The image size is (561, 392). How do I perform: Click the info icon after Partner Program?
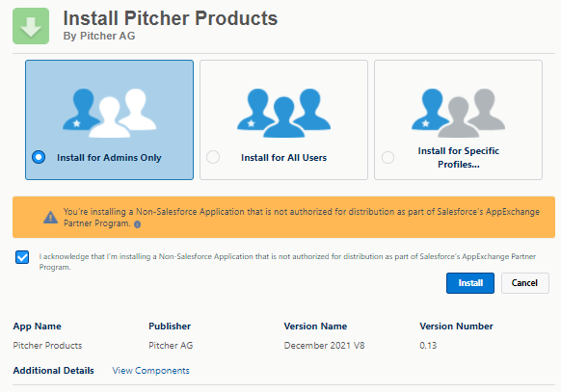click(x=138, y=224)
